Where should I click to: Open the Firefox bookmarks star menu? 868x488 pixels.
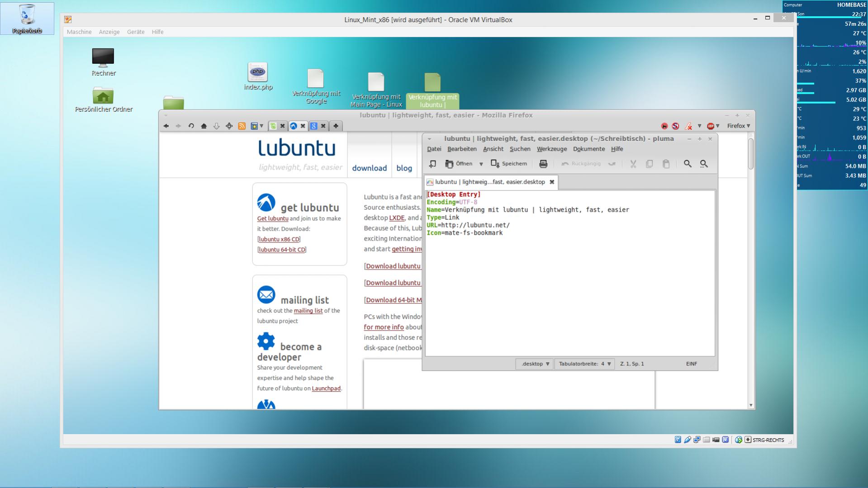point(256,126)
